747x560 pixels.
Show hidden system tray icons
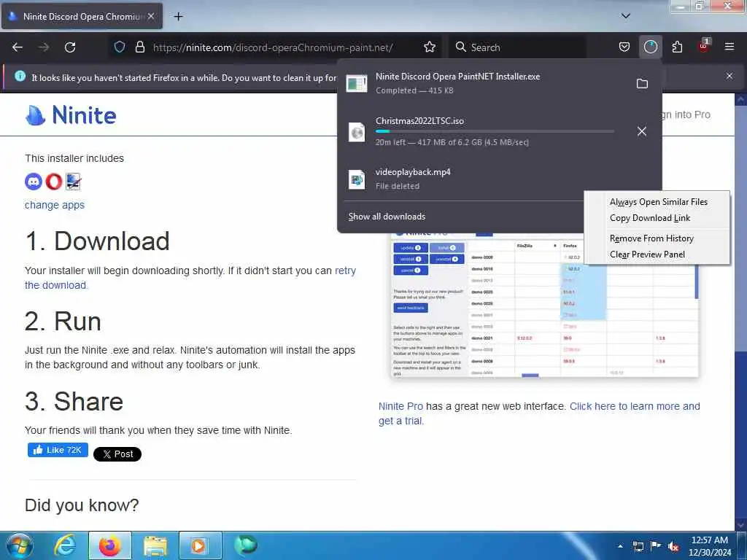coord(620,546)
